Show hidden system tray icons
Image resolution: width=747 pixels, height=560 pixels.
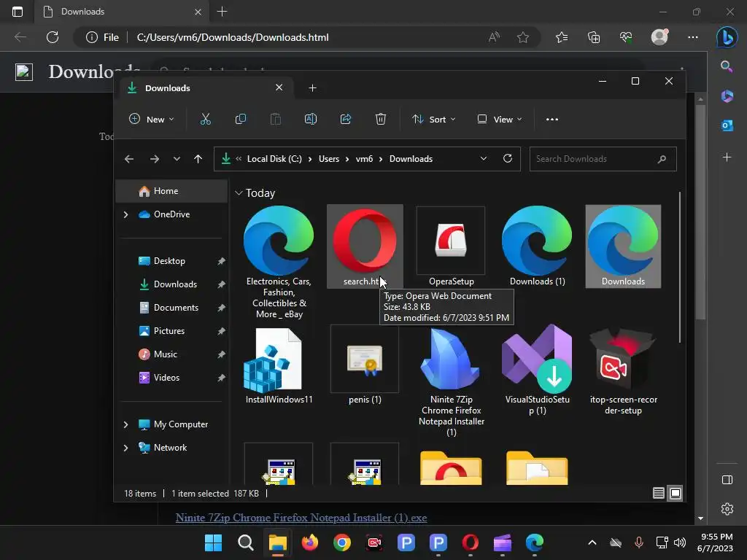pos(592,542)
